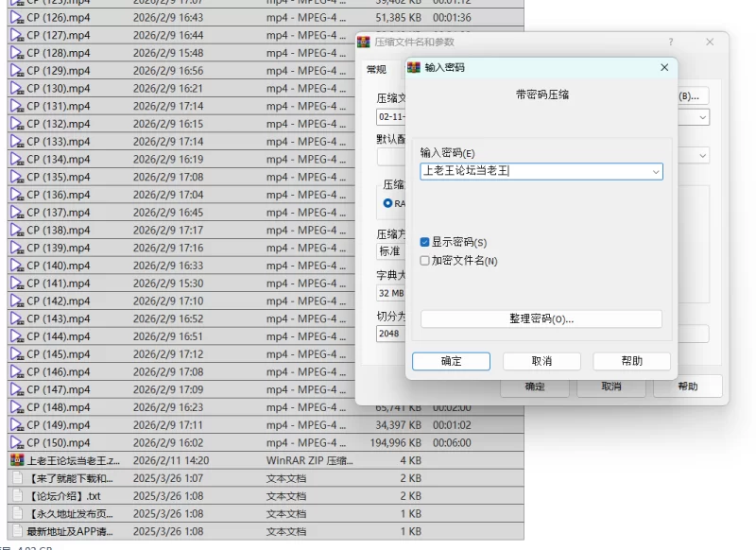This screenshot has height=550, width=756.
Task: Click the 输入密码 password text field
Action: coord(534,172)
